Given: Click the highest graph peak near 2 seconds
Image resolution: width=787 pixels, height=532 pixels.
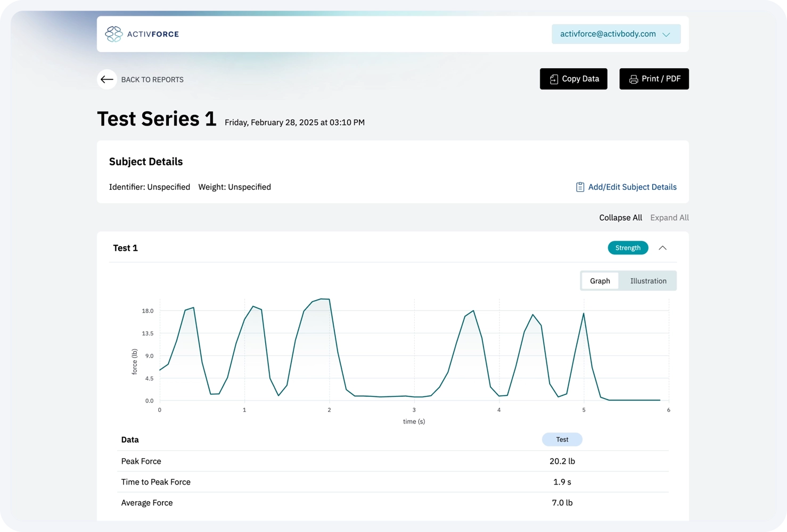Looking at the screenshot, I should [324, 299].
